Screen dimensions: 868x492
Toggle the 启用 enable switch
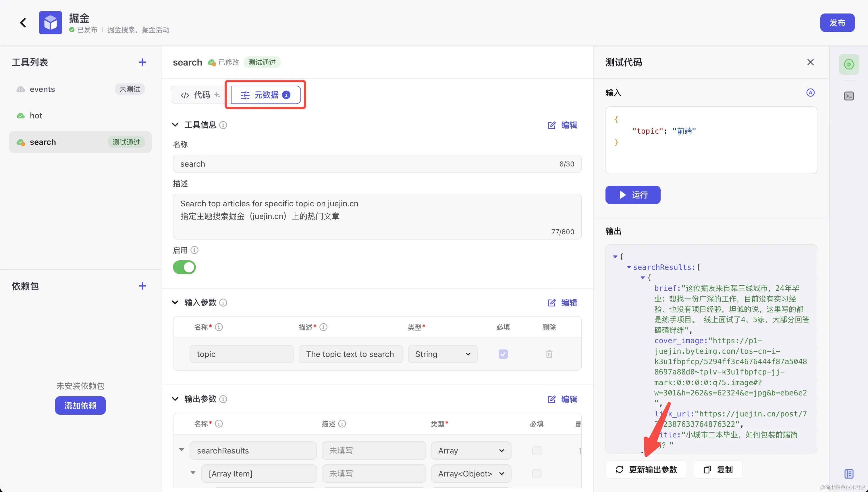pyautogui.click(x=184, y=267)
